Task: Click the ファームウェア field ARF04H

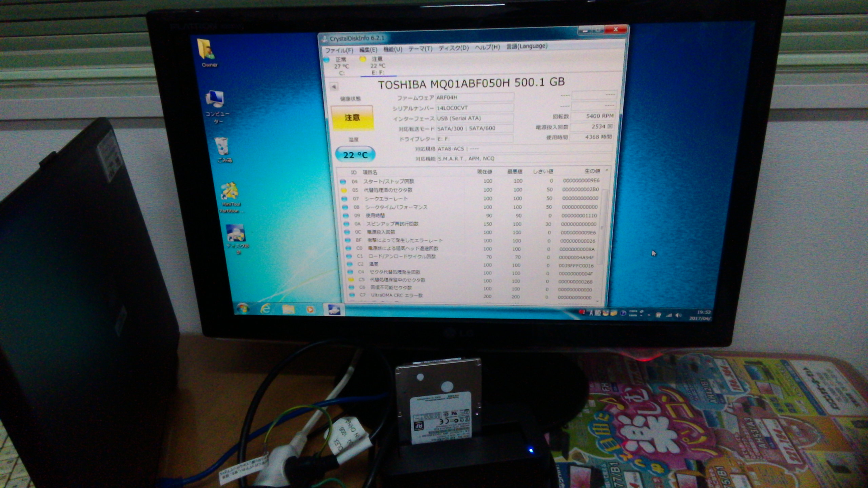Action: [474, 97]
